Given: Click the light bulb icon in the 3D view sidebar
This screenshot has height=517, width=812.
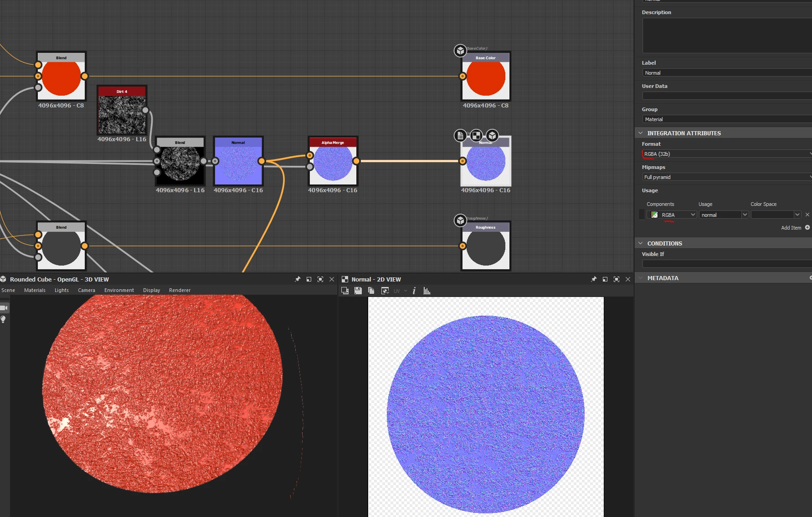Looking at the screenshot, I should coord(3,319).
